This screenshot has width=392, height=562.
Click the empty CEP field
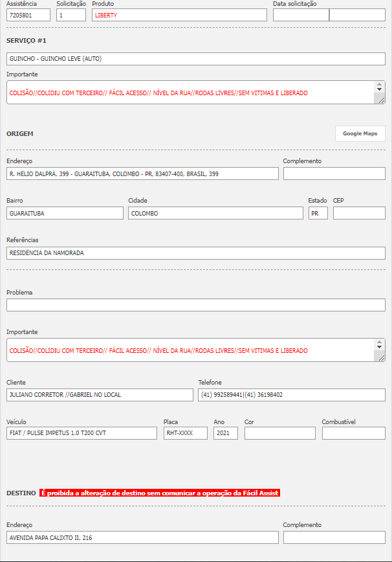(358, 213)
